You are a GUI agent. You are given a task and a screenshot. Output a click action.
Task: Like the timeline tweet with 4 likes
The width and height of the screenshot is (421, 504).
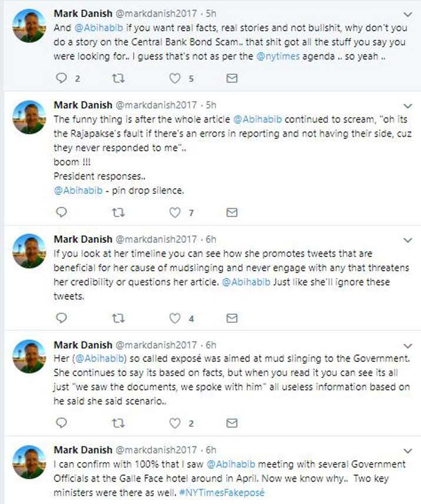pyautogui.click(x=175, y=318)
